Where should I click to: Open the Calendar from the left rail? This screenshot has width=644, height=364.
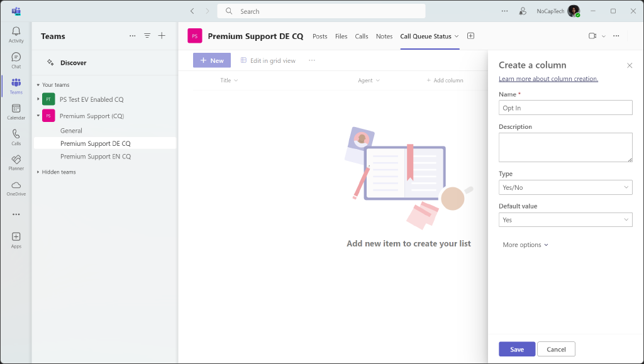coord(16,111)
